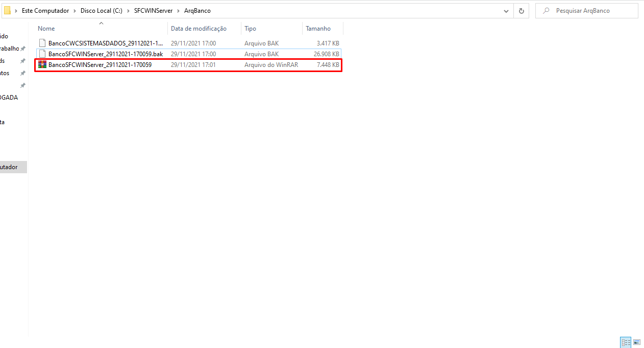Select the highlighted computer item in sidebar

10,167
